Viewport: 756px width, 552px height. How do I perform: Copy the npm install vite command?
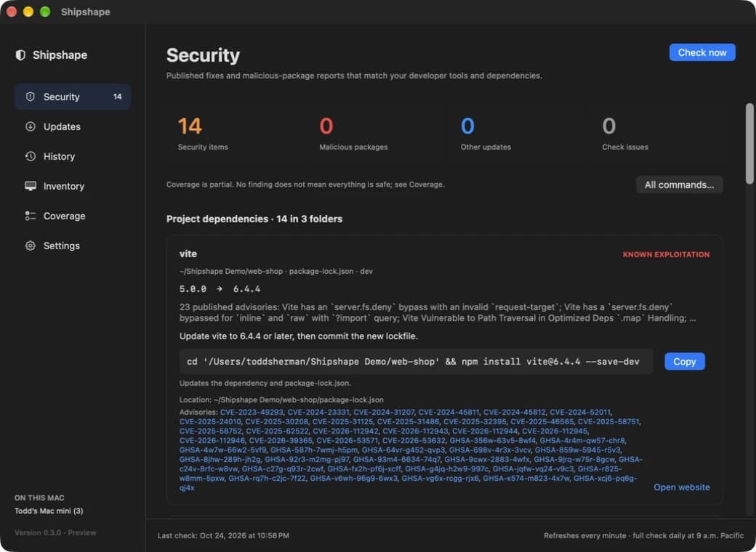(x=684, y=362)
